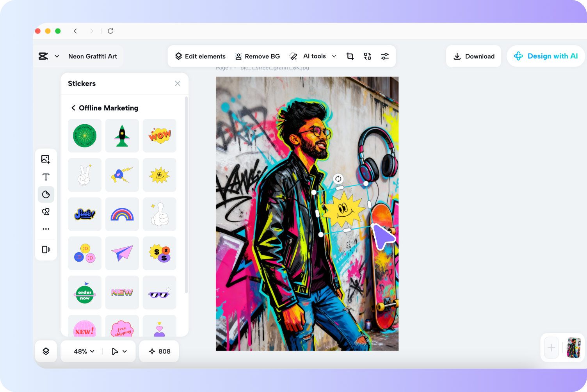Expand the AI tools dropdown

(334, 56)
